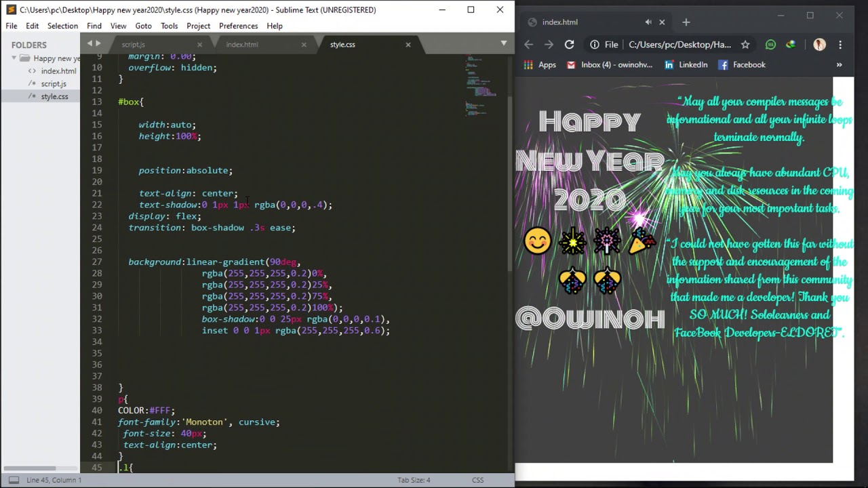Mute the index.html tab audio icon
Screen dimensions: 868x488
(x=648, y=22)
